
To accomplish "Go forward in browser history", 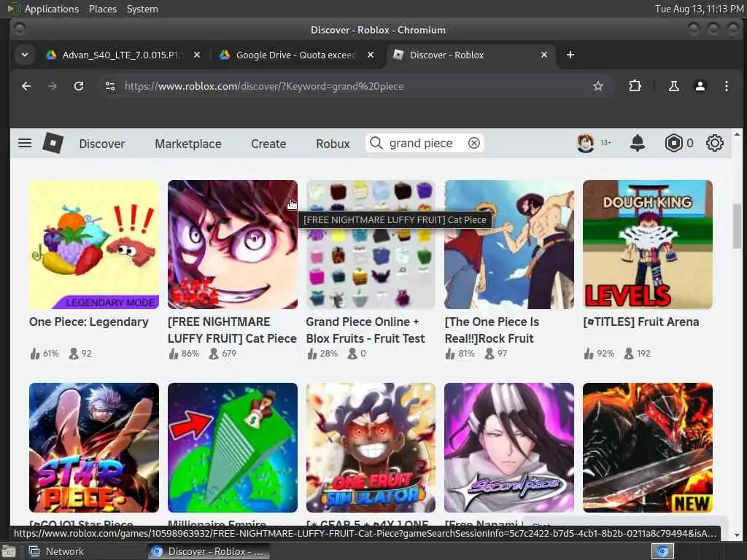I will [53, 86].
